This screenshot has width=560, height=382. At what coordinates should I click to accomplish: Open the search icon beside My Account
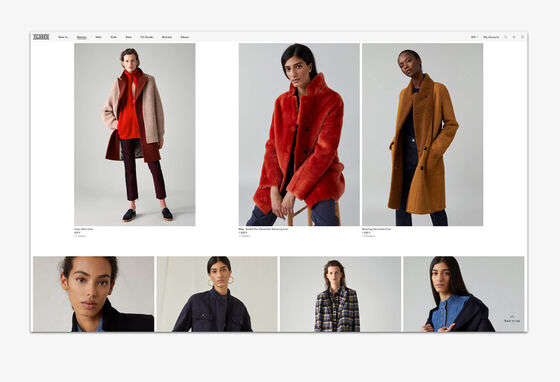(x=505, y=37)
